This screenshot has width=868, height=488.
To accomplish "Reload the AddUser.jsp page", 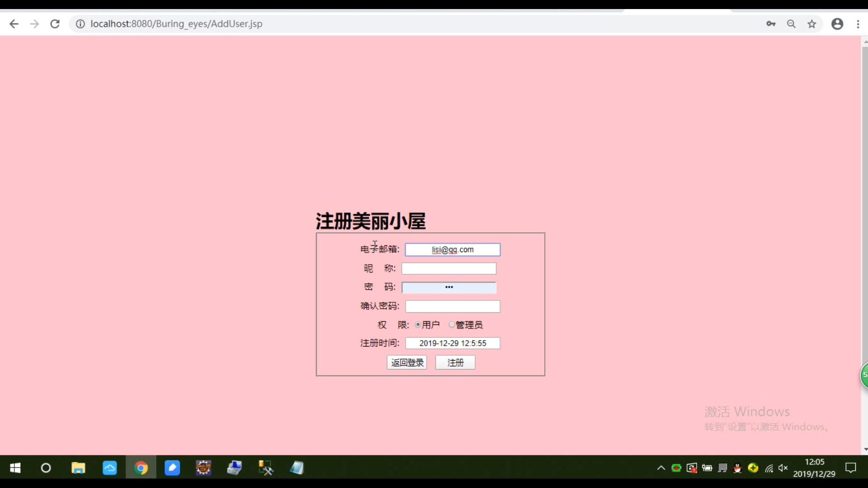I will 55,24.
